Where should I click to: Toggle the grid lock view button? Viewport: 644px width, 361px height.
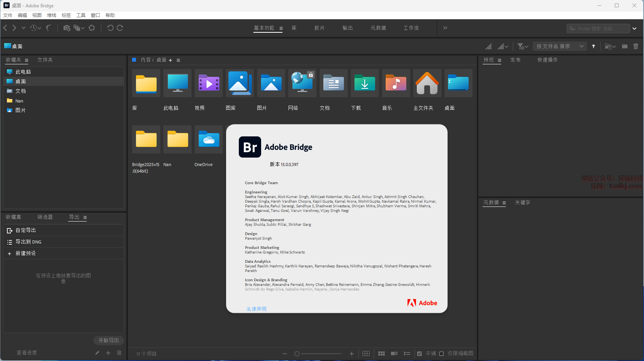(x=366, y=354)
